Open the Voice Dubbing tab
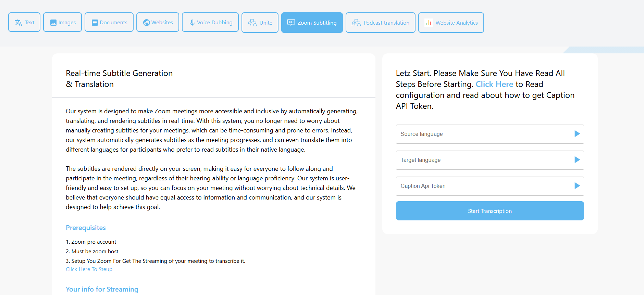This screenshot has width=644, height=295. (210, 23)
